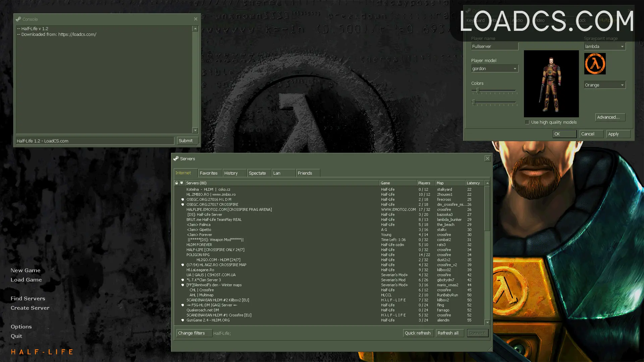The image size is (644, 362).
Task: Click the lambda spraypaint preview image
Action: [x=595, y=64]
